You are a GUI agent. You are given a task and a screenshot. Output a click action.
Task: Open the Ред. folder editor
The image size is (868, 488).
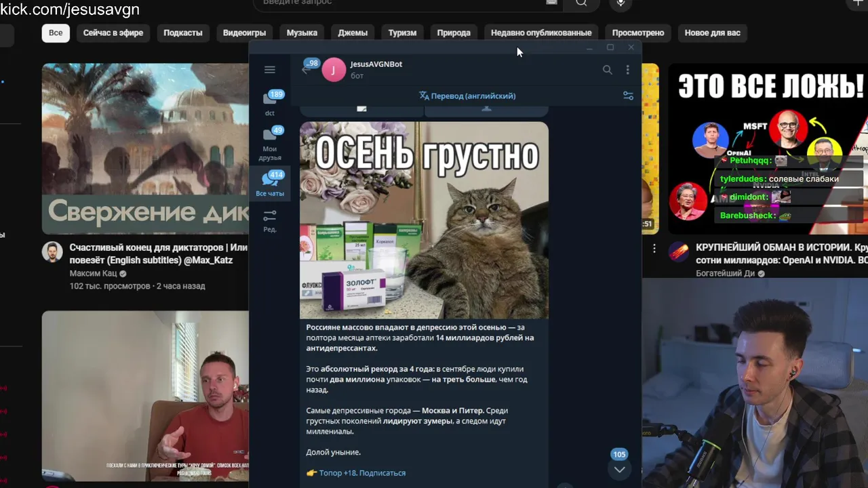[x=270, y=221]
